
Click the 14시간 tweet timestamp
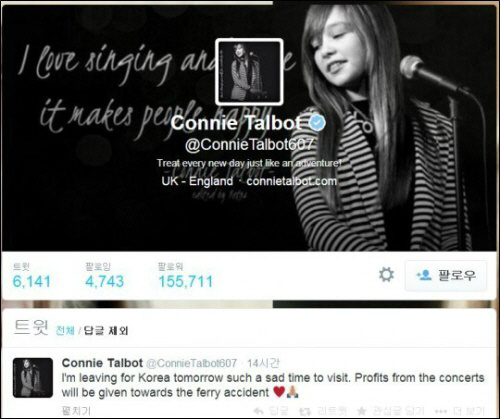(263, 363)
